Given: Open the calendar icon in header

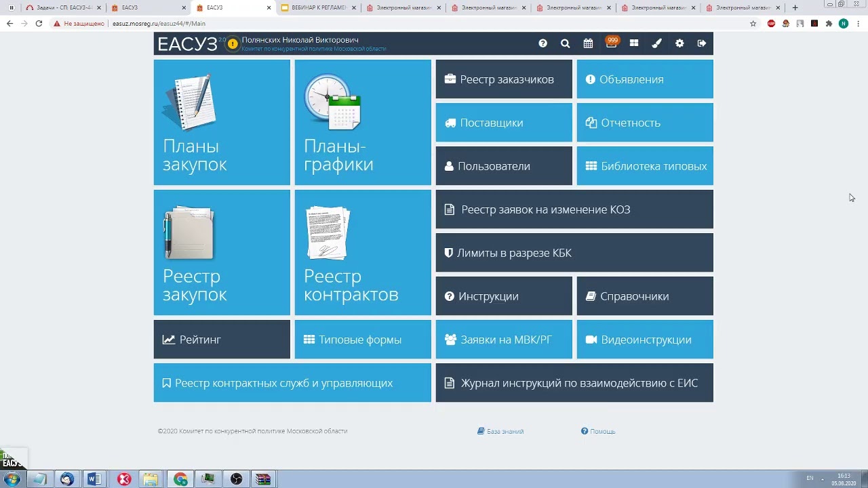Looking at the screenshot, I should point(588,43).
